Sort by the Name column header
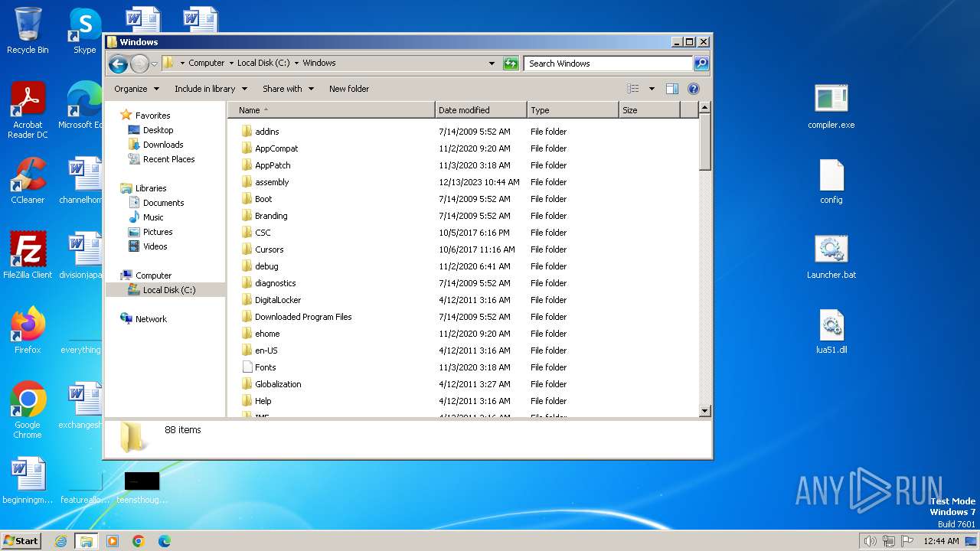The height and width of the screenshot is (551, 980). click(331, 110)
